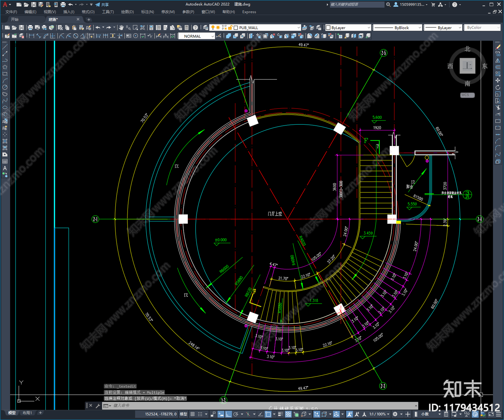The image size is (504, 420).
Task: Select the Table tool in draw toolbar
Action: click(5, 161)
